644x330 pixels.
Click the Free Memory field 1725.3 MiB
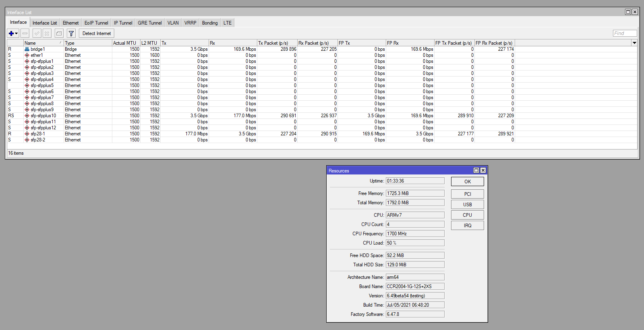(415, 193)
